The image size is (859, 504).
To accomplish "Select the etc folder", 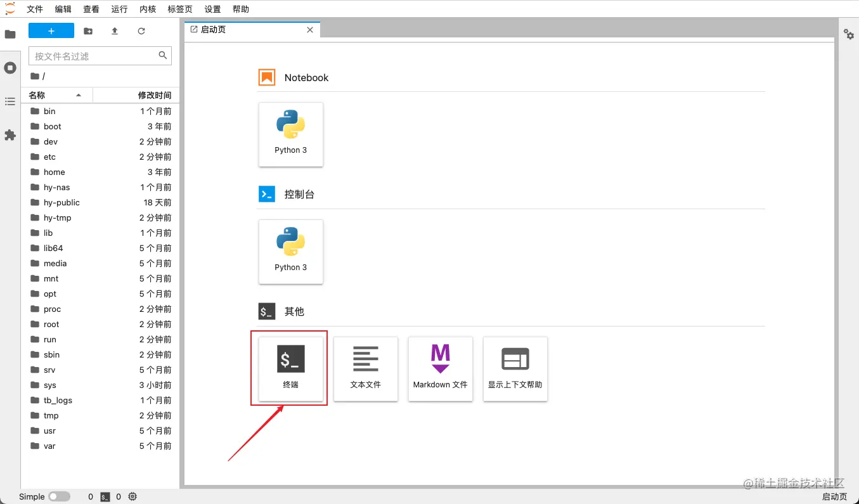I will pyautogui.click(x=100, y=157).
